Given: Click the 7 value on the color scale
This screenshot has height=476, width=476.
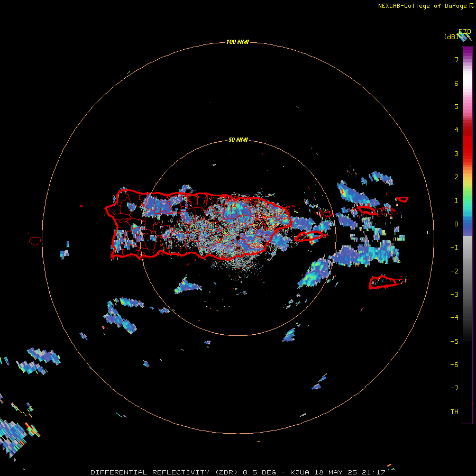Looking at the screenshot, I should point(456,59).
